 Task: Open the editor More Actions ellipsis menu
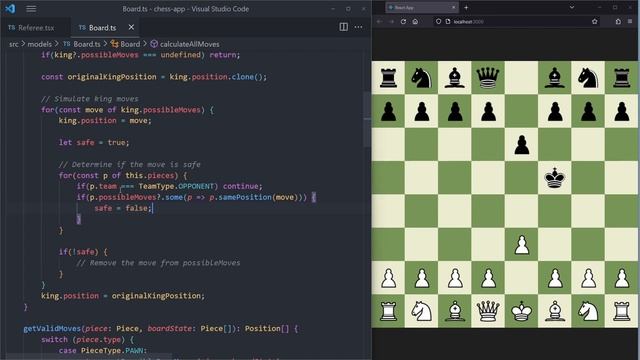click(x=358, y=27)
